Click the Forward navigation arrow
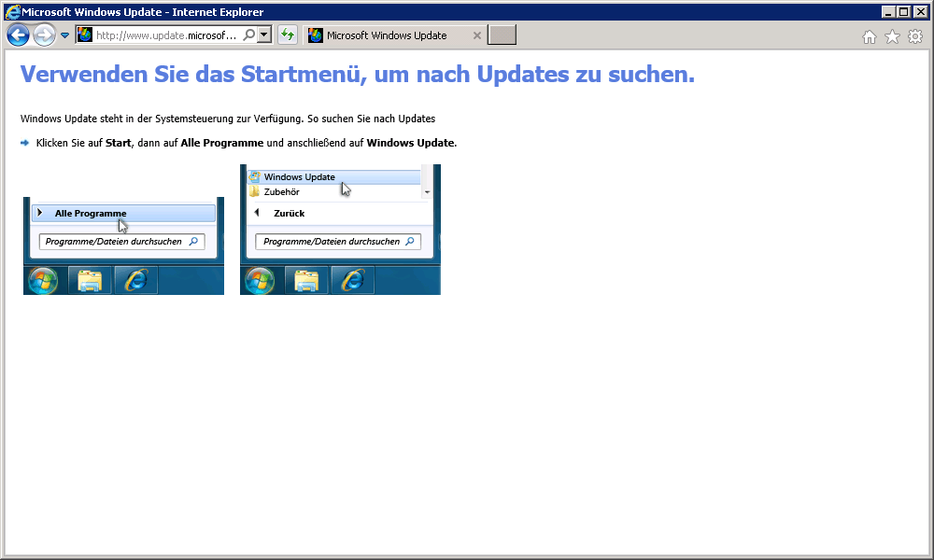Viewport: 934px width, 560px height. coord(44,35)
